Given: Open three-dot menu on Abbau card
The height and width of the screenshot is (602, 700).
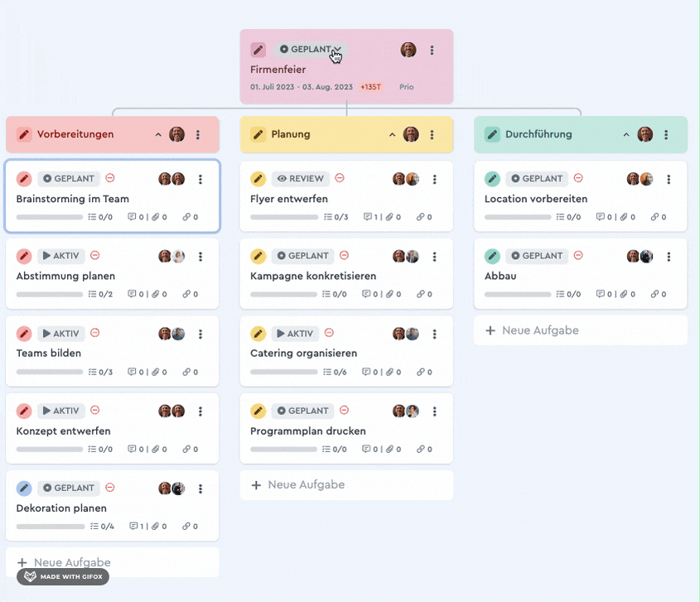Looking at the screenshot, I should [x=669, y=256].
